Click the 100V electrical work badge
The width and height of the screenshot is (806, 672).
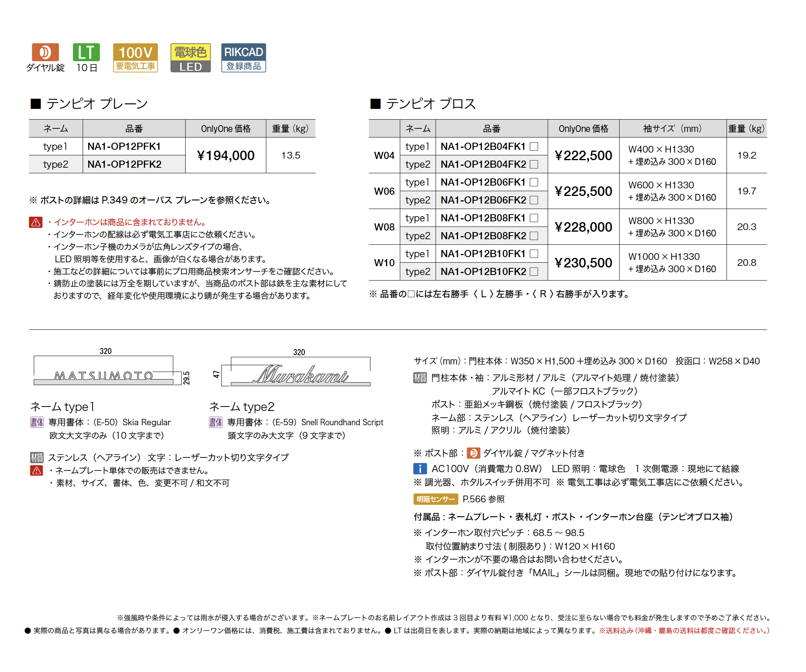[135, 58]
